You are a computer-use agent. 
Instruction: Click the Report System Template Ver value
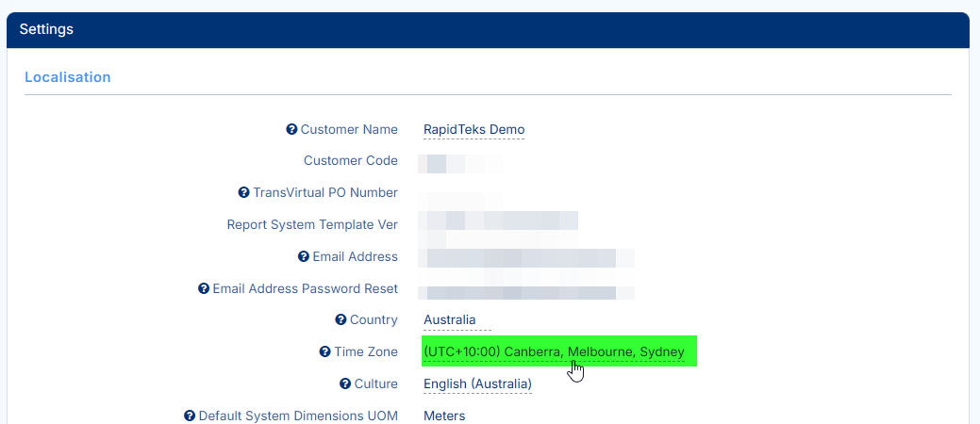point(500,224)
